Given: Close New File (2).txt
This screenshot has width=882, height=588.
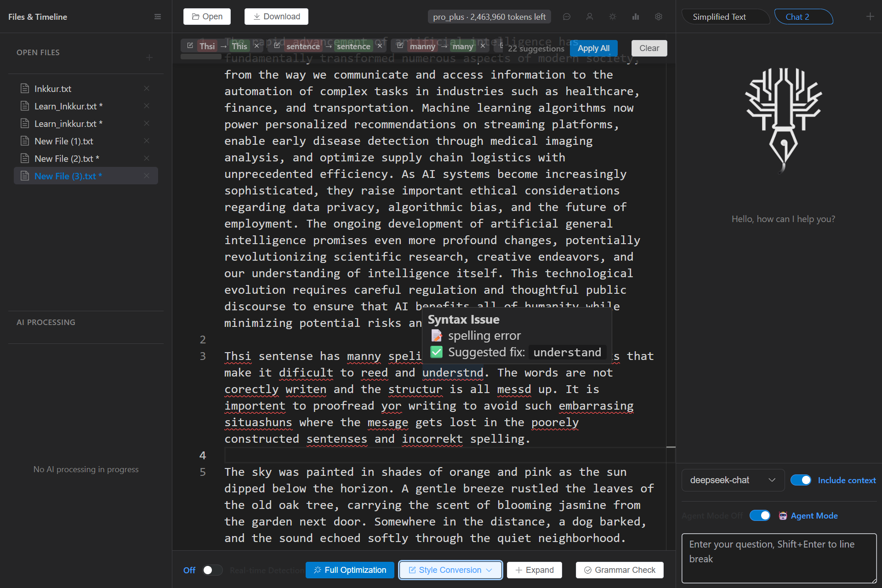Looking at the screenshot, I should [147, 158].
